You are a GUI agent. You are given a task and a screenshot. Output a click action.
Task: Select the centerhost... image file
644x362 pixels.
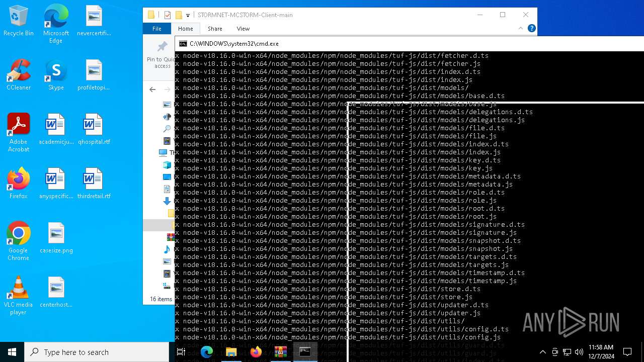tap(56, 292)
